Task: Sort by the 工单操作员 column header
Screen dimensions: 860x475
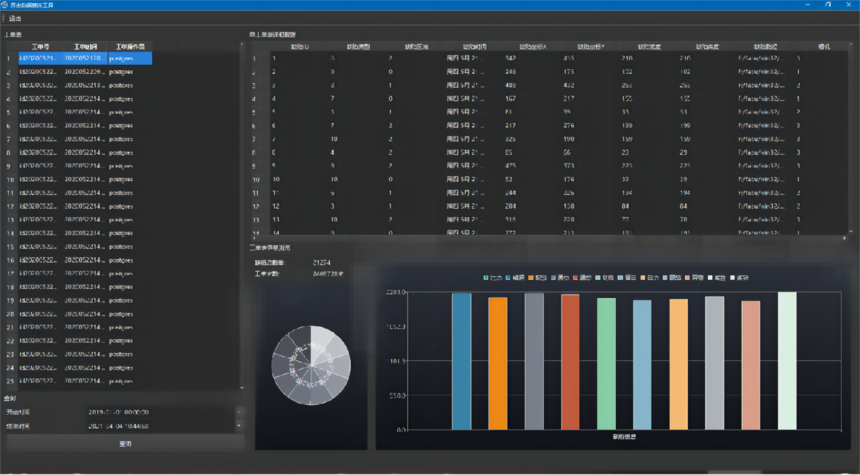Action: click(x=130, y=46)
